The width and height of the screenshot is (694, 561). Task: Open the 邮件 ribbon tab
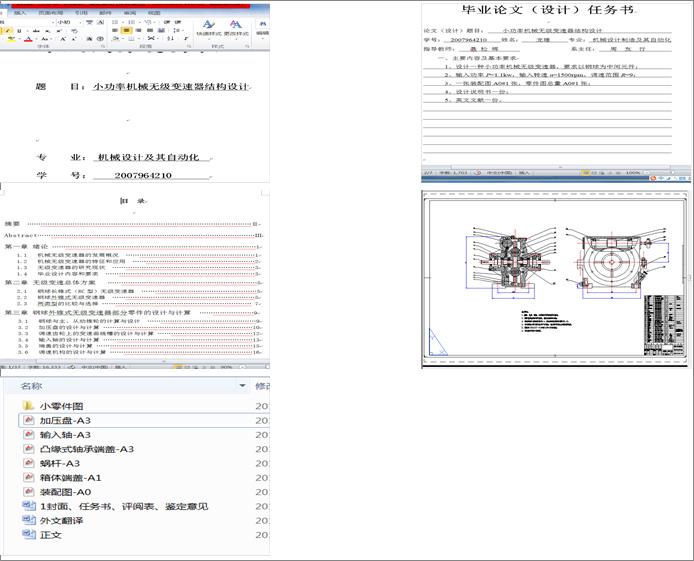coord(105,13)
